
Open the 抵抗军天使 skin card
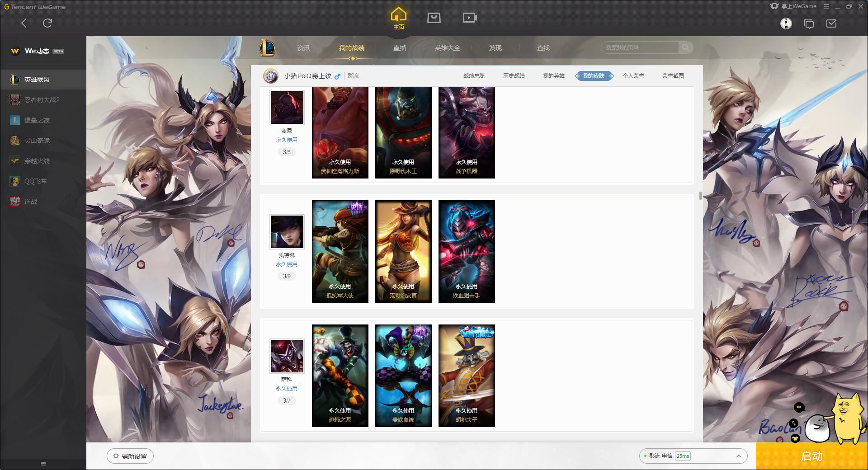[340, 251]
